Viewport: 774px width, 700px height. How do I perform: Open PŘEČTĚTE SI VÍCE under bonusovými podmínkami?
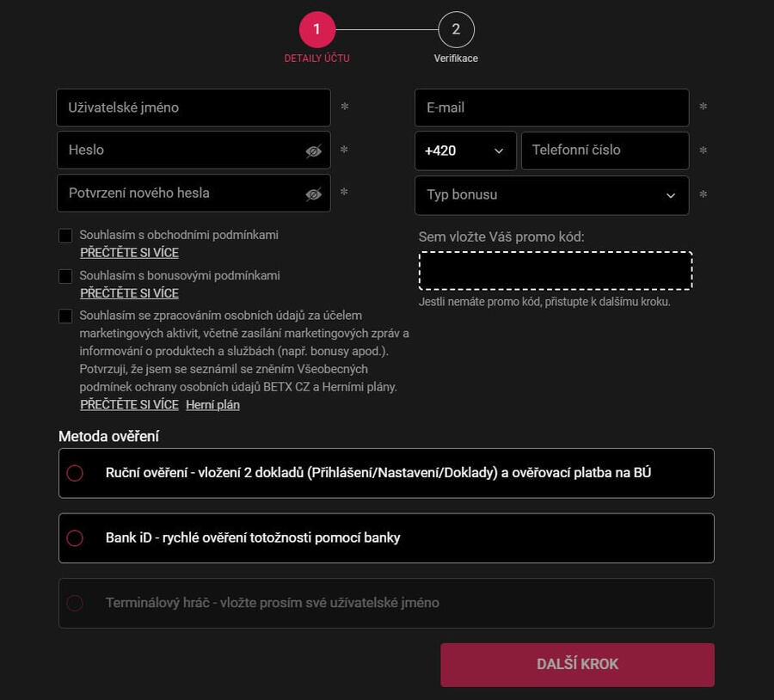[129, 293]
